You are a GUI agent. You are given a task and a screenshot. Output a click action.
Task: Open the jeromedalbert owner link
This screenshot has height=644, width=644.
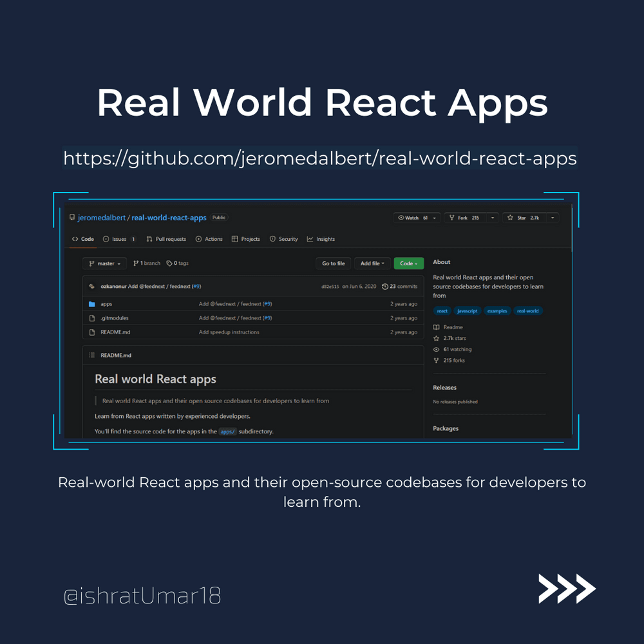click(x=102, y=218)
